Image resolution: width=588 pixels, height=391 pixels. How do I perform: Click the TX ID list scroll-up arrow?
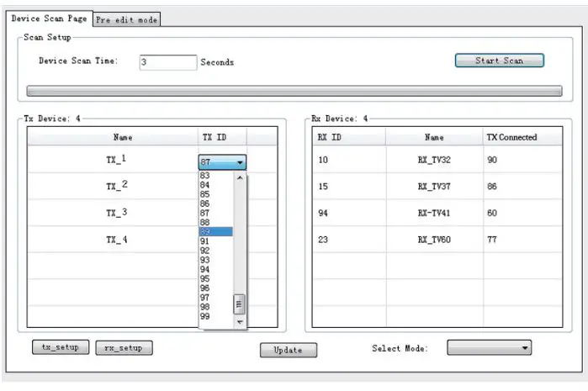[x=240, y=177]
